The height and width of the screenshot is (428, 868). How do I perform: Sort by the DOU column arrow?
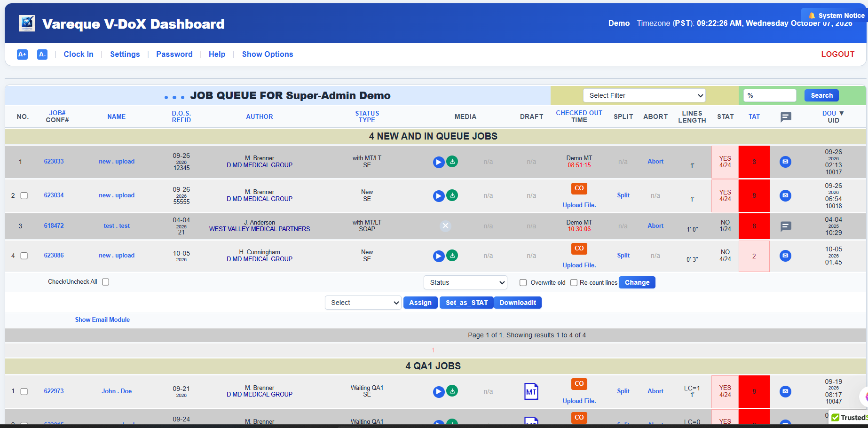[x=842, y=113]
